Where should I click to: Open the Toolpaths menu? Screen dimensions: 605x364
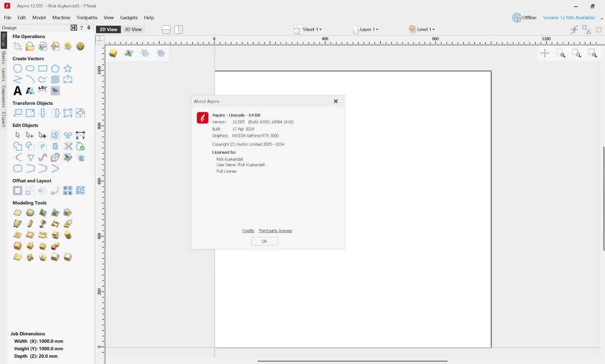click(87, 18)
